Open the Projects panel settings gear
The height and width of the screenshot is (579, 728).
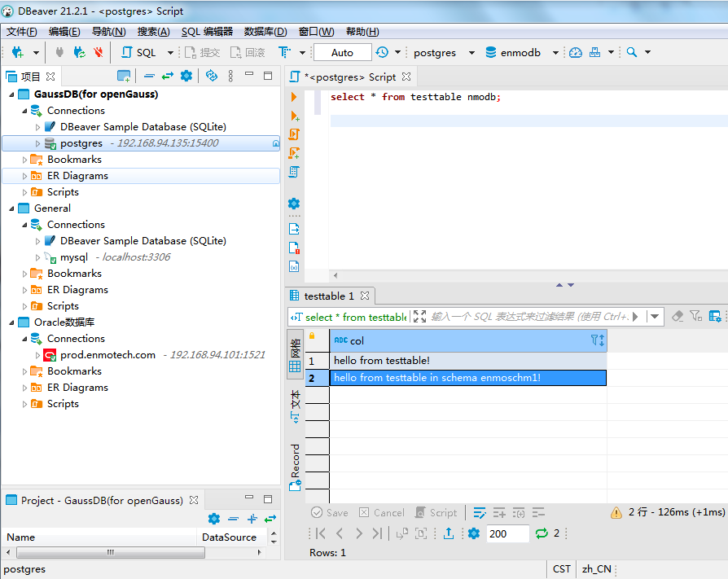[x=186, y=76]
